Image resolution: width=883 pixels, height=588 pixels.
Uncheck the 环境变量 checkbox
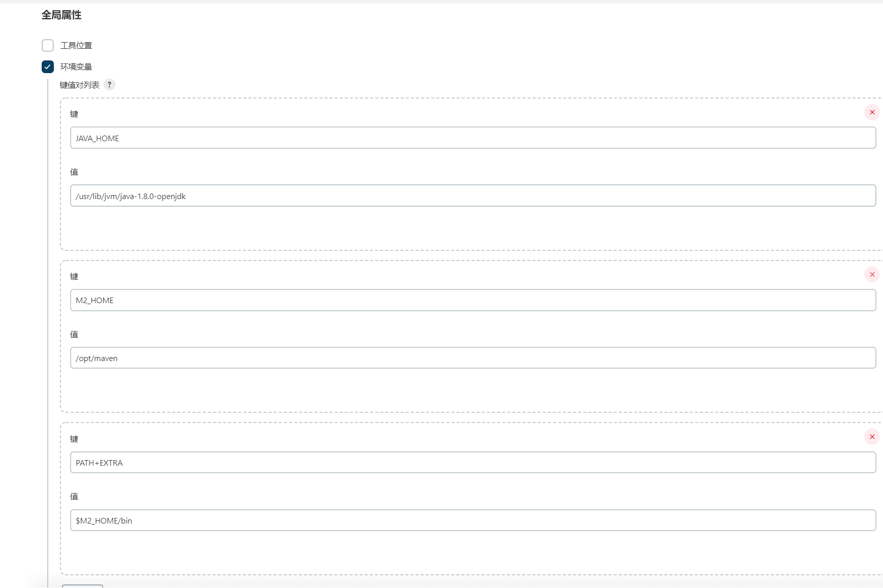[48, 67]
